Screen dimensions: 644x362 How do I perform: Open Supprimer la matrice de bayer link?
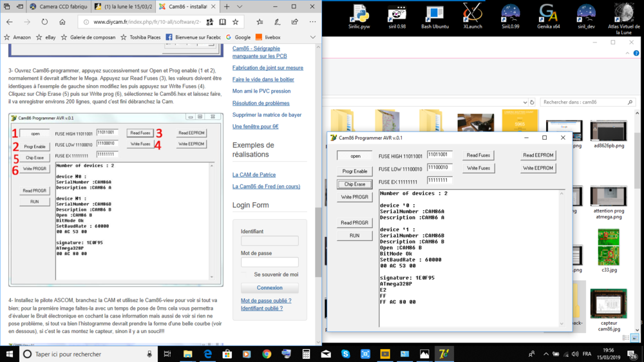[x=267, y=115]
